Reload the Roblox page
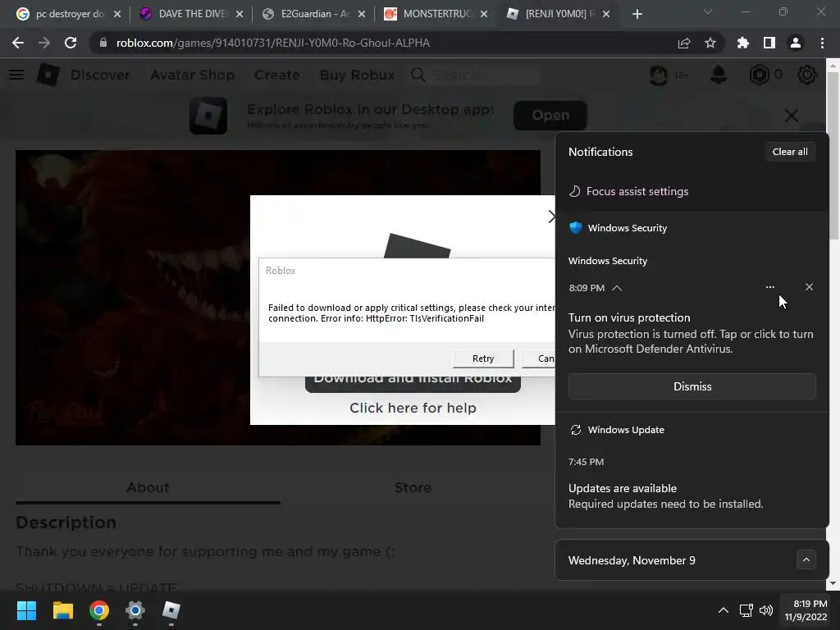The height and width of the screenshot is (630, 840). point(71,43)
